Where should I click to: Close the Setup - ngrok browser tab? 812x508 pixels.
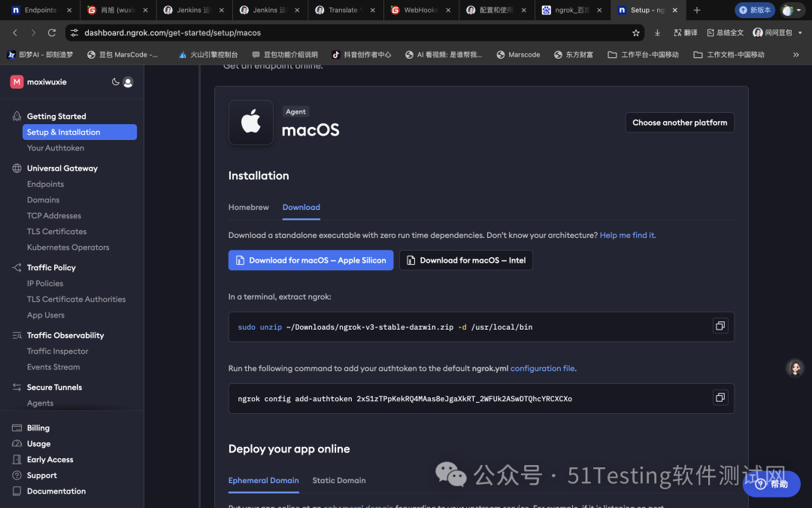[x=674, y=10]
